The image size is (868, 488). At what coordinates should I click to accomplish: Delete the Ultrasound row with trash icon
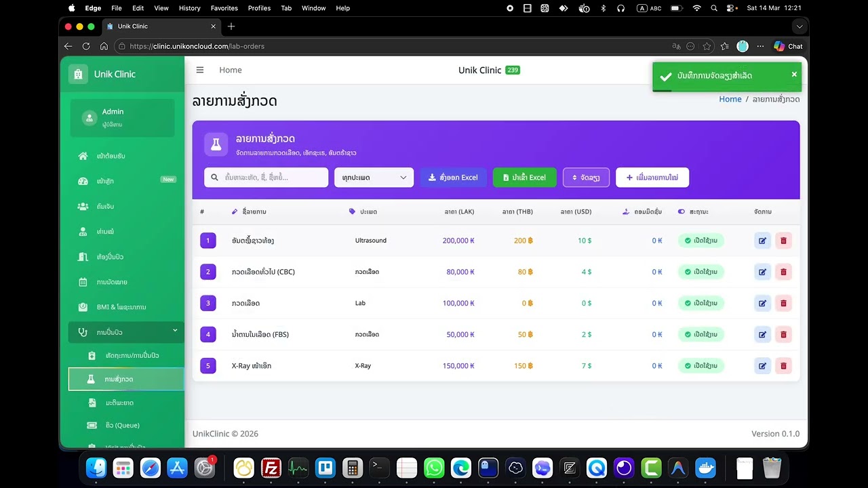click(x=783, y=241)
